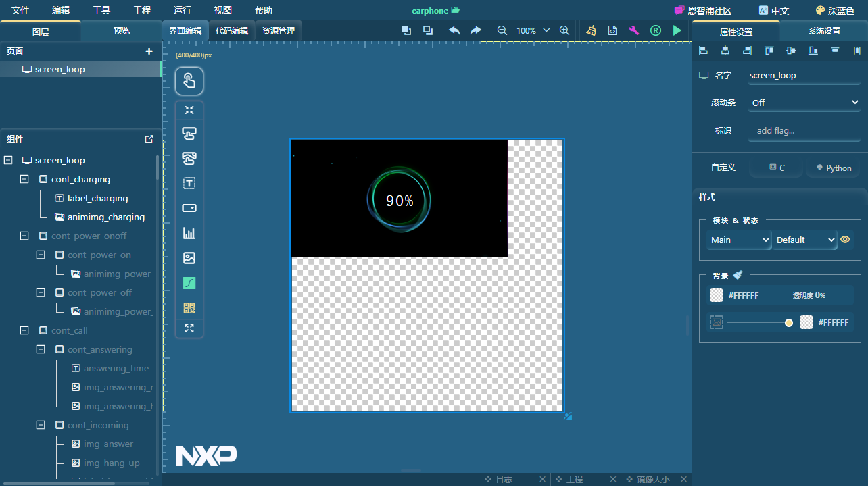Open the image widget category
The image size is (868, 487).
pos(189,258)
